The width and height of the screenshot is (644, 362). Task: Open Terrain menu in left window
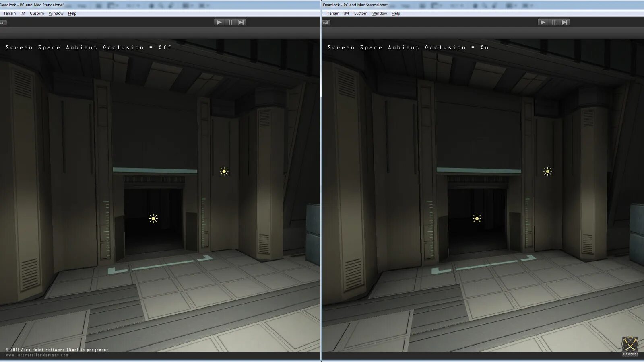coord(10,13)
